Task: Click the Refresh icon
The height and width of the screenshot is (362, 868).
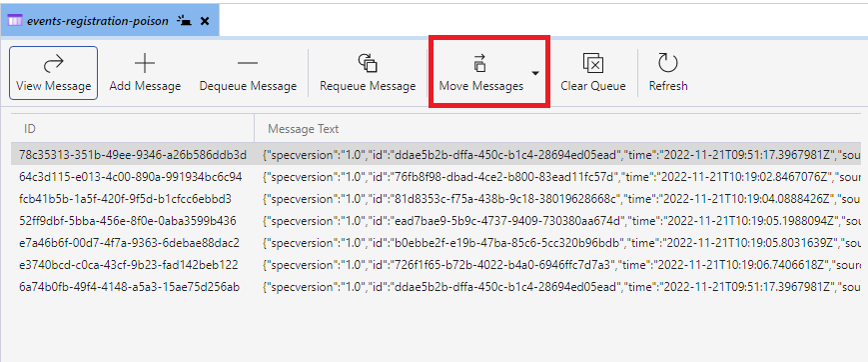Action: tap(668, 63)
